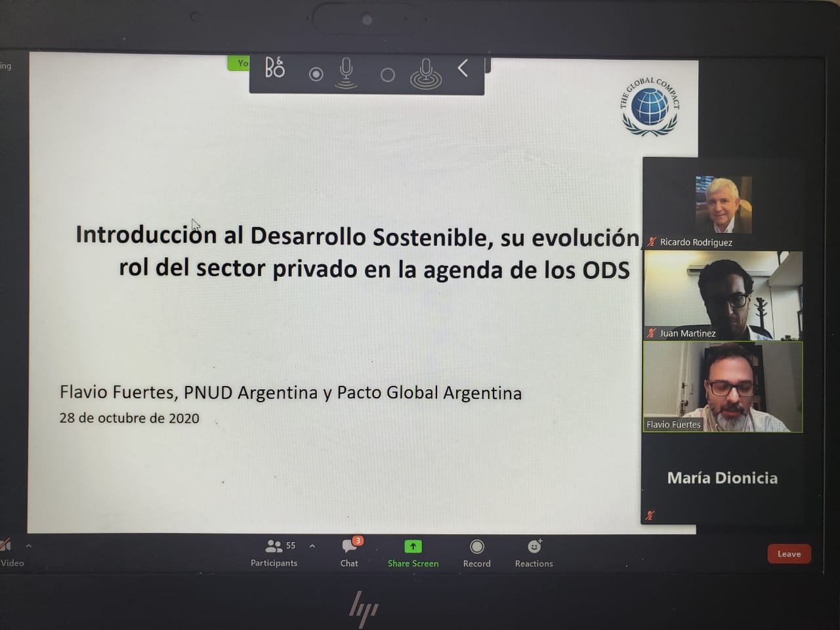The width and height of the screenshot is (840, 630).
Task: Click the muted mic icon in María Dionicia tile
Action: 650,515
